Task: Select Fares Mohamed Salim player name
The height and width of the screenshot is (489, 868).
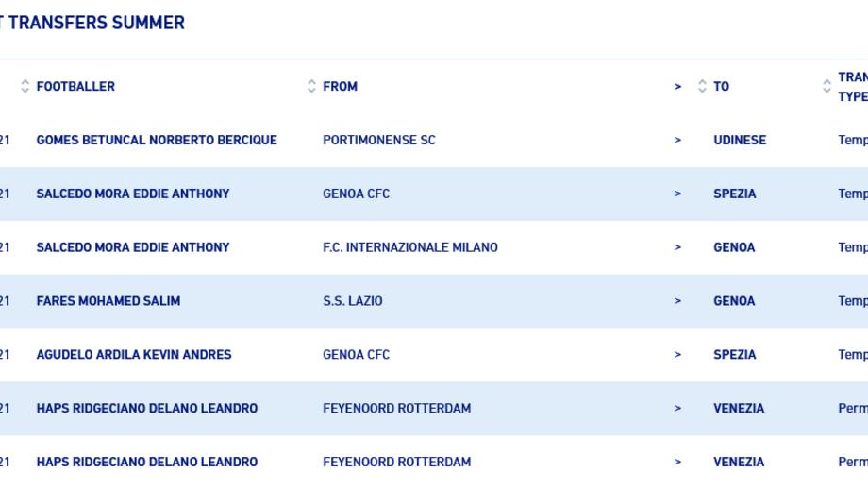Action: tap(108, 301)
